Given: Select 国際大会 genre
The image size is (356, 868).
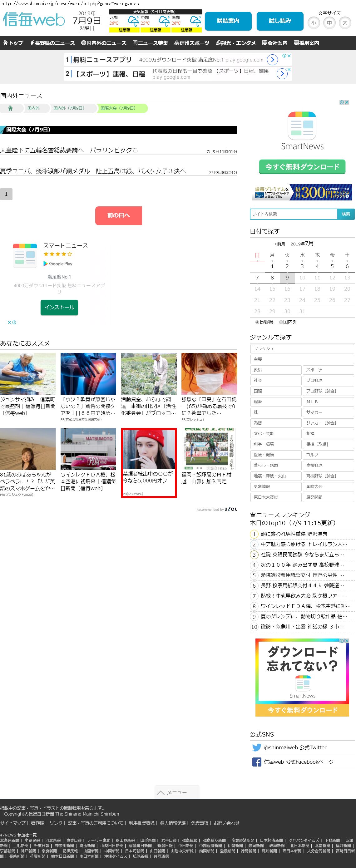Looking at the screenshot, I should click(x=328, y=486).
